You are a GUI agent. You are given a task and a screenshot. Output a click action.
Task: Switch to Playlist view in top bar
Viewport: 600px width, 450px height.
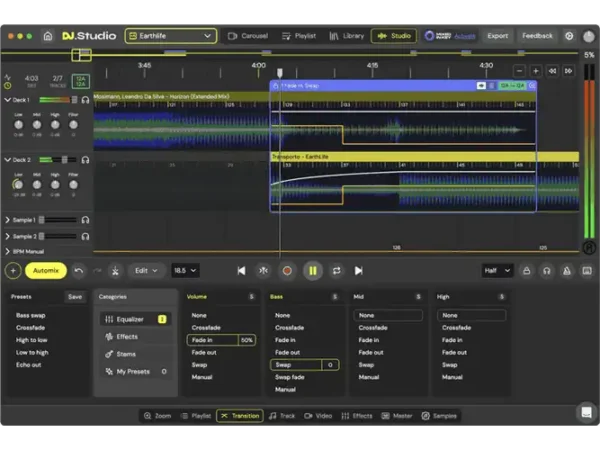click(x=299, y=36)
